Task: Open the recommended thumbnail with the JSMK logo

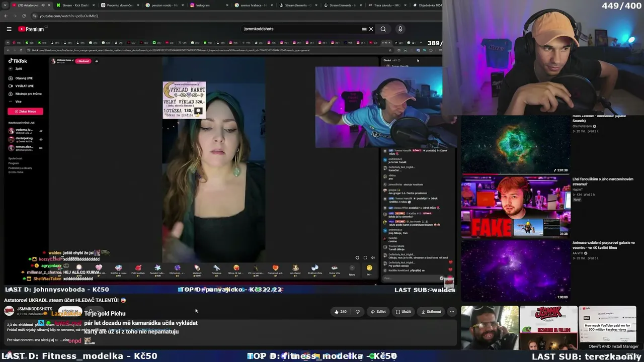Action: coord(548,328)
